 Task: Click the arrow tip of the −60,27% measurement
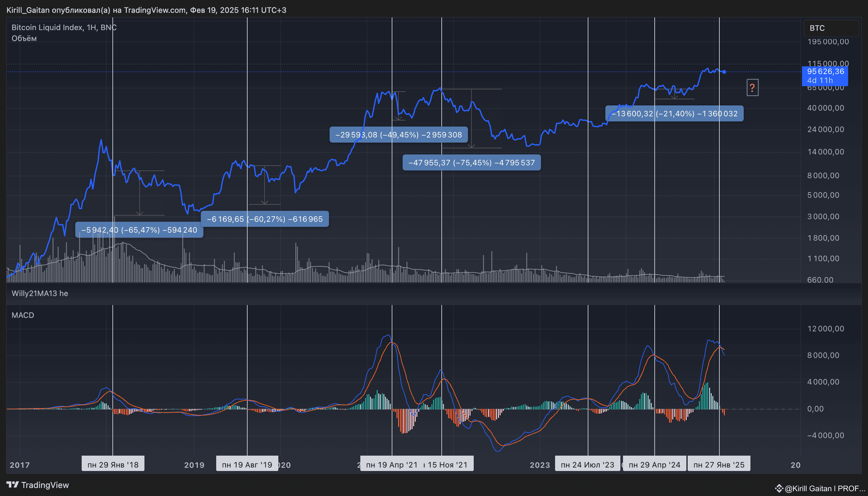coord(265,203)
